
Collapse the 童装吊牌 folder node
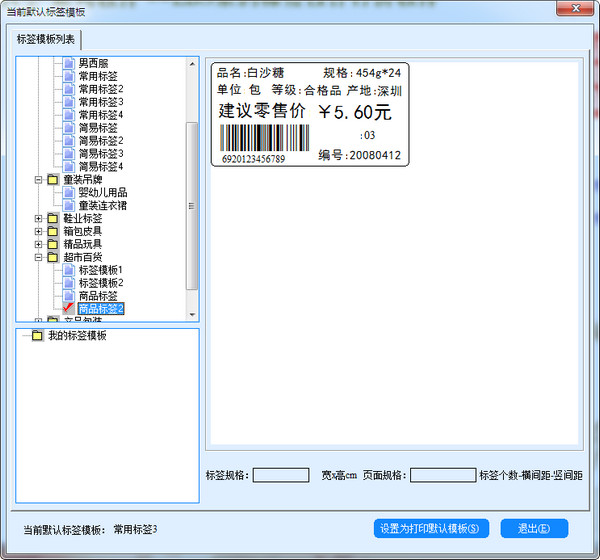coord(38,180)
